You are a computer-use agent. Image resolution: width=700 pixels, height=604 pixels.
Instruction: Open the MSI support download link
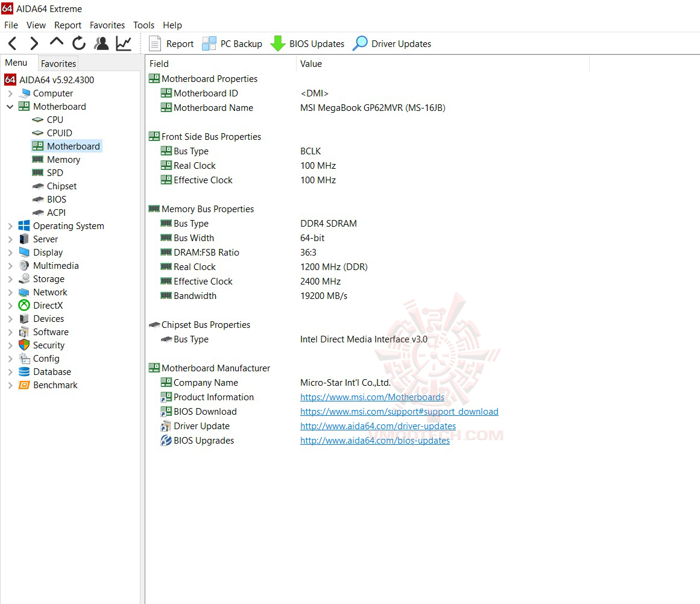[x=399, y=412]
